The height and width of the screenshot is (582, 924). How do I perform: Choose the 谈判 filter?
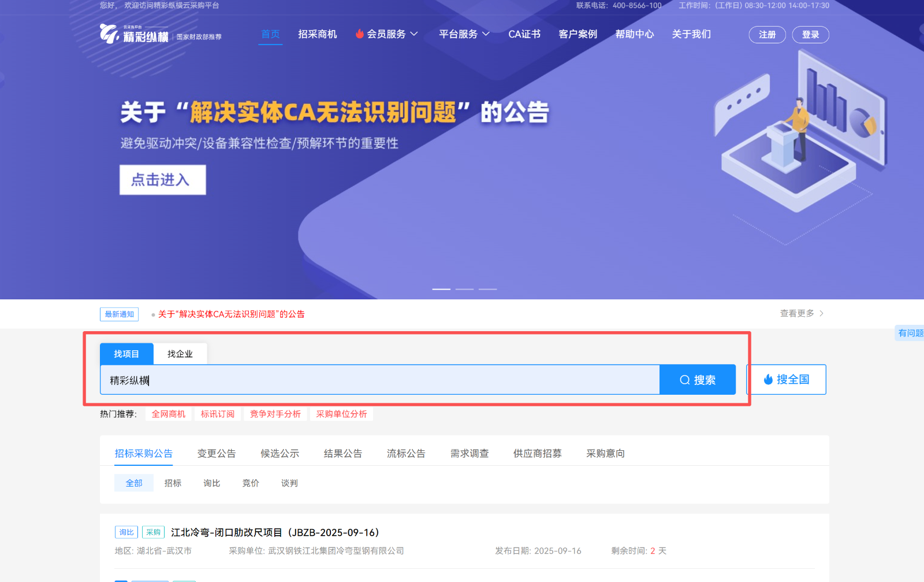tap(289, 483)
